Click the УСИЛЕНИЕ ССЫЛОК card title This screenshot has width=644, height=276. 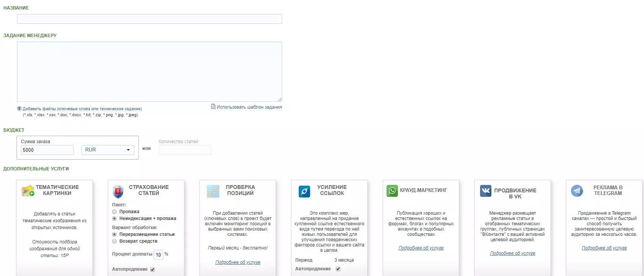[x=332, y=190]
